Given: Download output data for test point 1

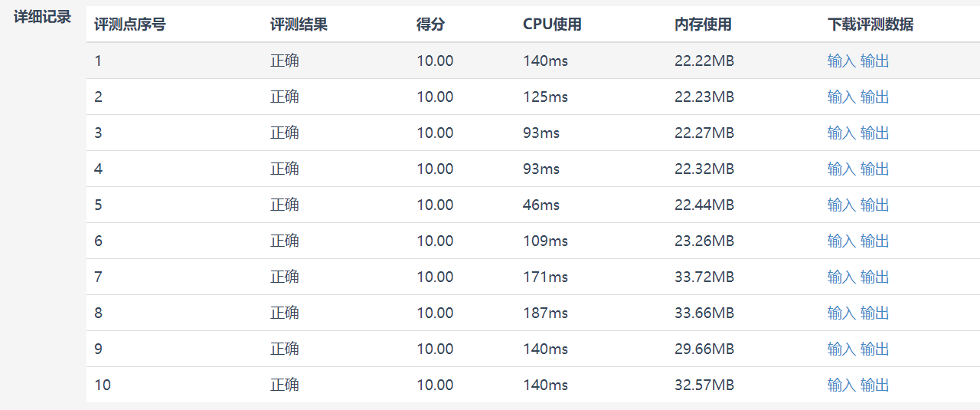Looking at the screenshot, I should [874, 61].
